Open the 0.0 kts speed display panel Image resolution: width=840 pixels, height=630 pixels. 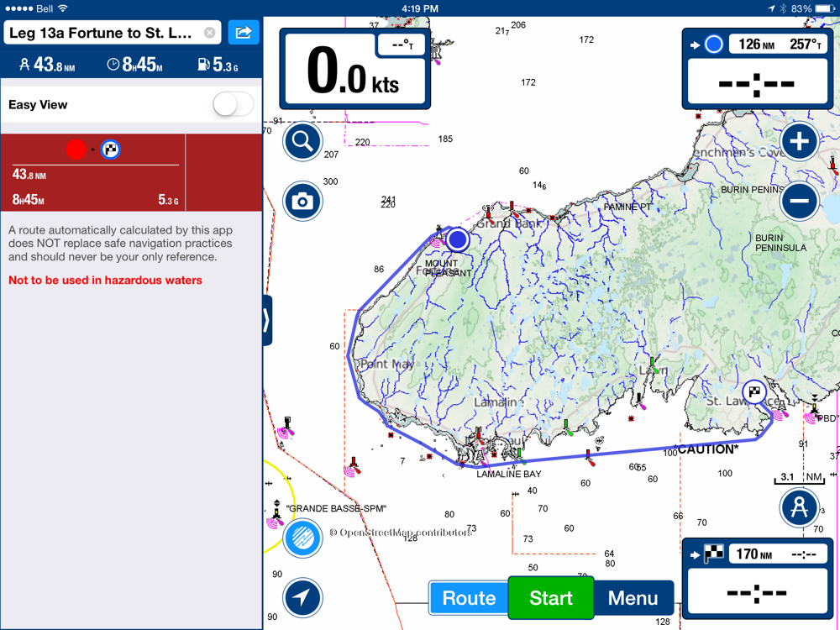pyautogui.click(x=354, y=69)
